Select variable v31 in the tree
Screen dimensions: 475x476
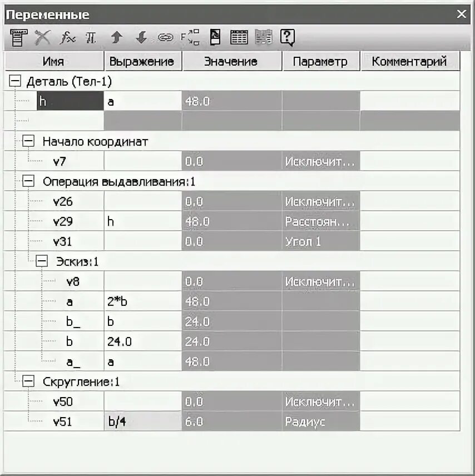(x=62, y=241)
